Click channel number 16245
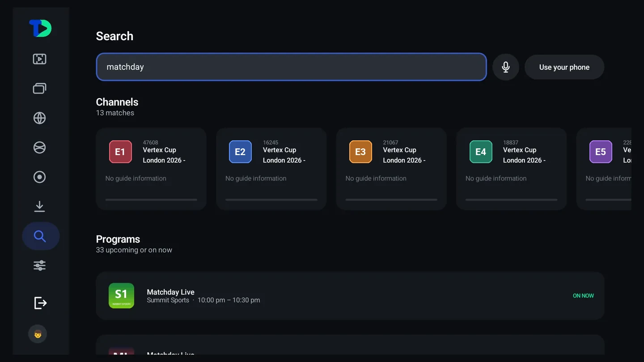 coord(271,143)
